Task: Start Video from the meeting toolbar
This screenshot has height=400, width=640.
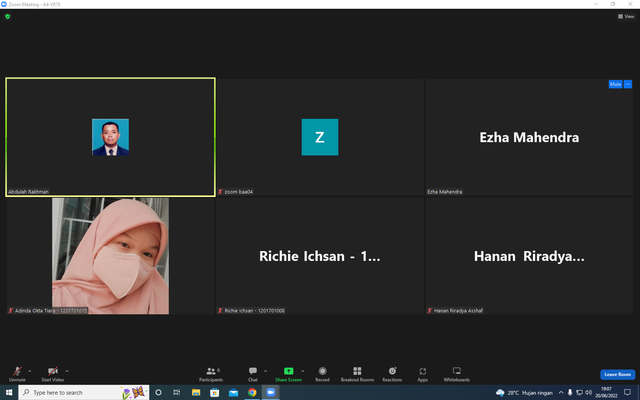Action: [x=53, y=374]
